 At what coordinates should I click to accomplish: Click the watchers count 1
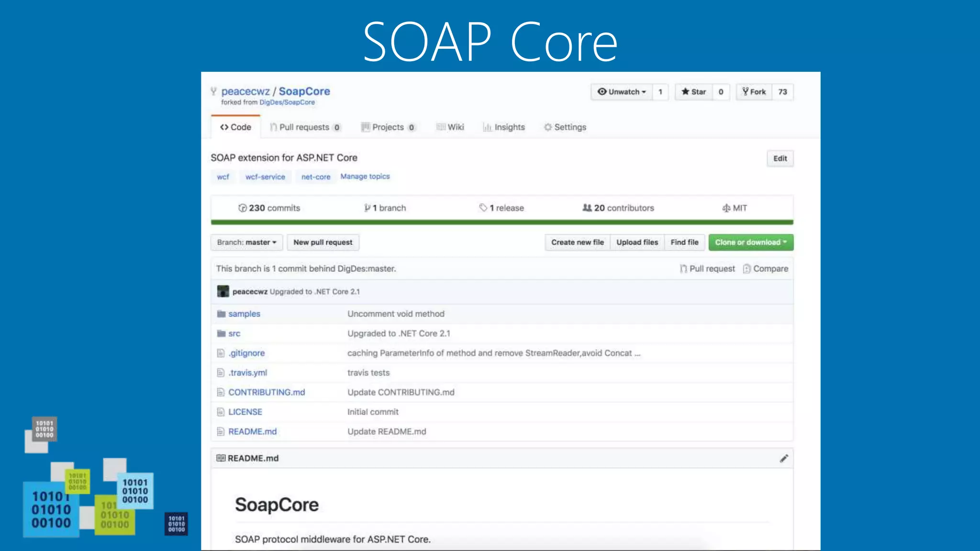coord(660,92)
